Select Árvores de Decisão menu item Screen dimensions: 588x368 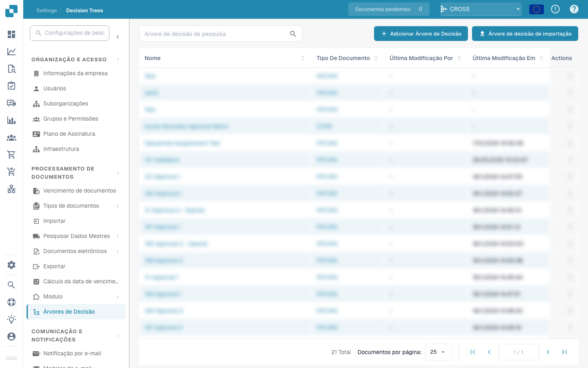[x=76, y=312]
